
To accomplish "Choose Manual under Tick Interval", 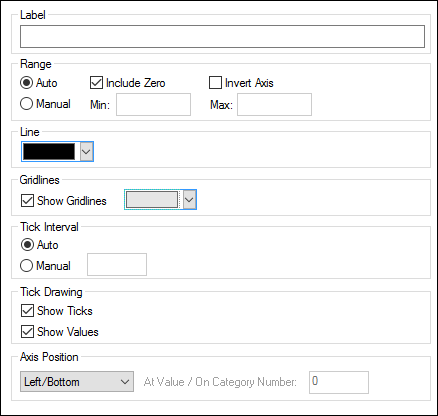I will pos(26,266).
